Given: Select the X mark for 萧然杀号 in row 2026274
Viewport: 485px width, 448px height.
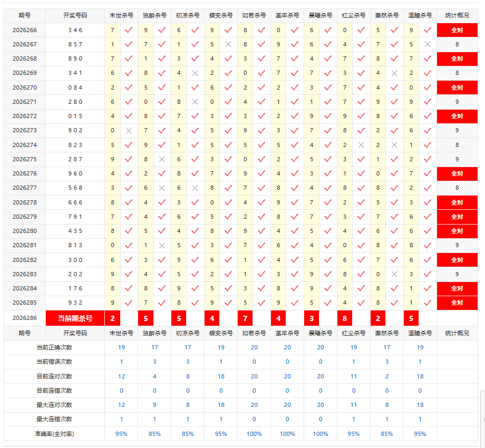Looking at the screenshot, I should click(394, 145).
